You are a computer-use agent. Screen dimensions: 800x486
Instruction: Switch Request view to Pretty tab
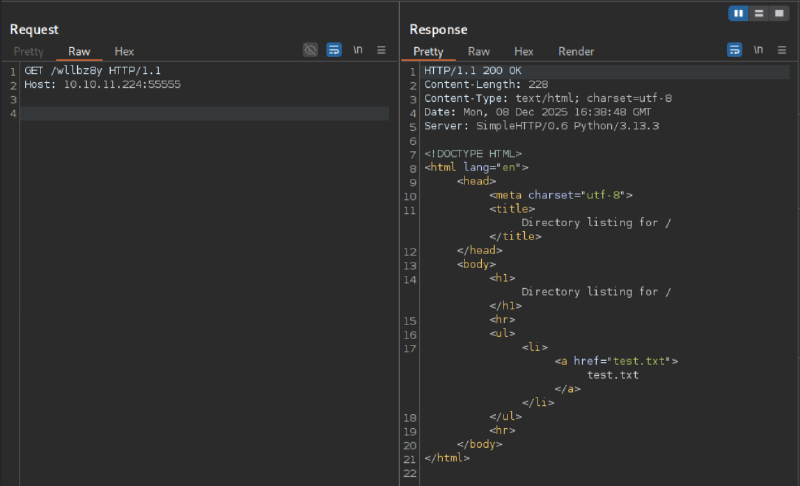[x=29, y=51]
